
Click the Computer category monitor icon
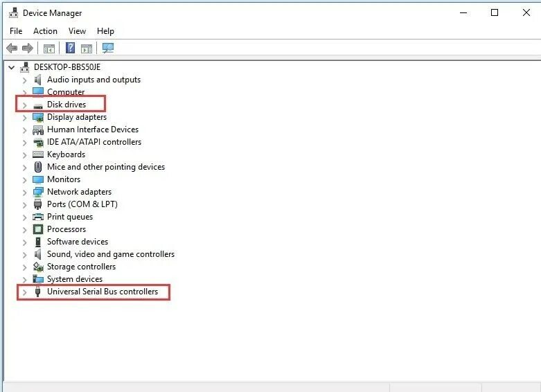pos(38,92)
